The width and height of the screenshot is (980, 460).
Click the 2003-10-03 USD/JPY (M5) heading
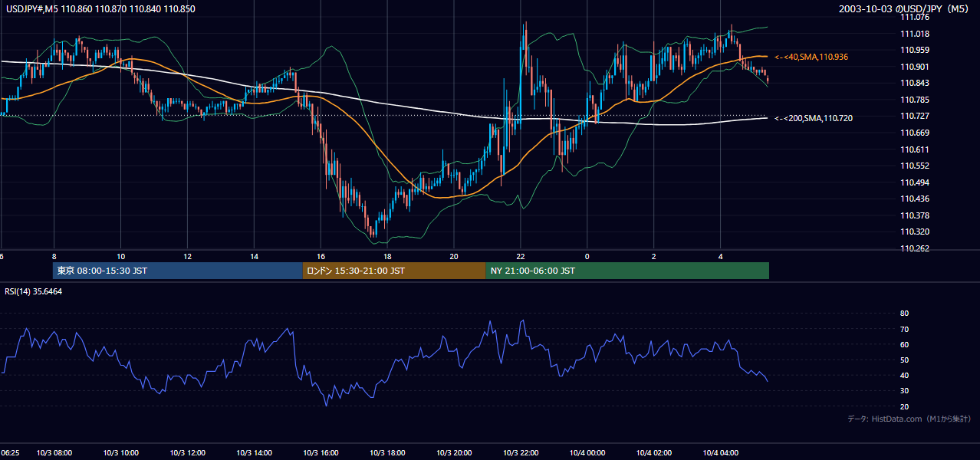pos(904,9)
